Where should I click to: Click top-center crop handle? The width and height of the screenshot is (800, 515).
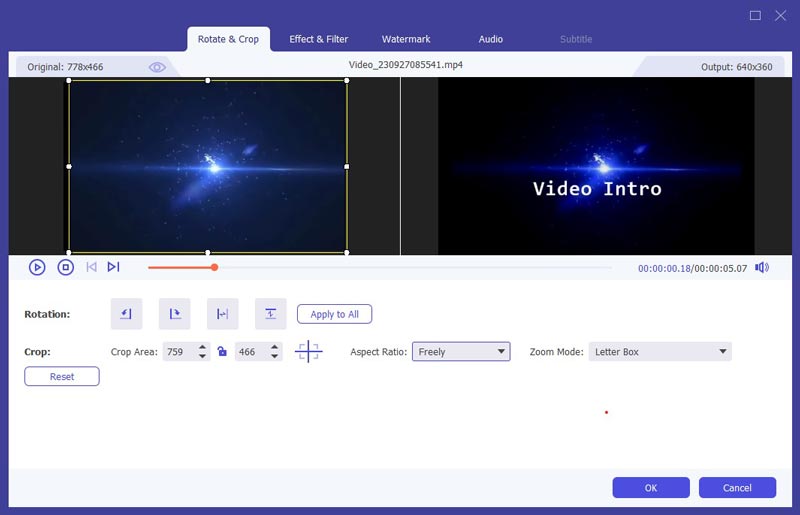pos(208,81)
